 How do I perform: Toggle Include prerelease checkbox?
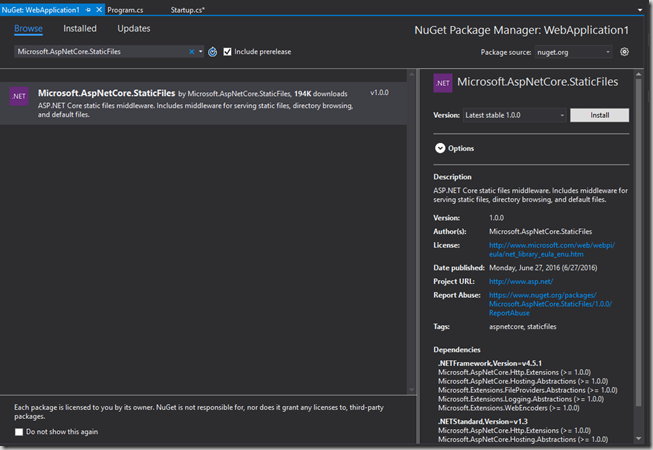click(x=227, y=52)
